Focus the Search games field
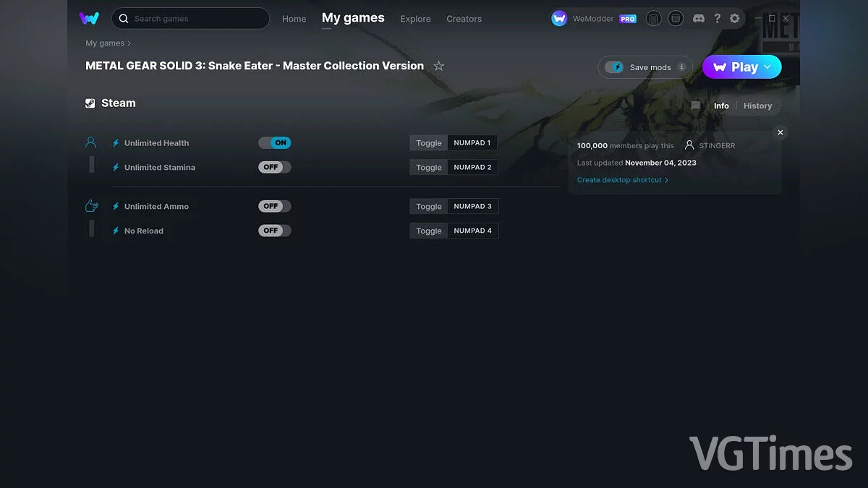 tap(195, 19)
